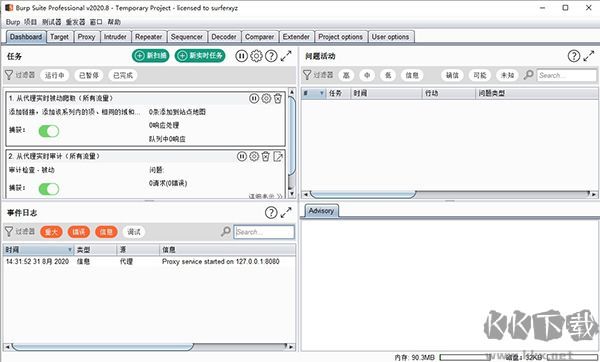This screenshot has width=600, height=362.
Task: Click filter funnel icon in Event log panel
Action: [9, 232]
